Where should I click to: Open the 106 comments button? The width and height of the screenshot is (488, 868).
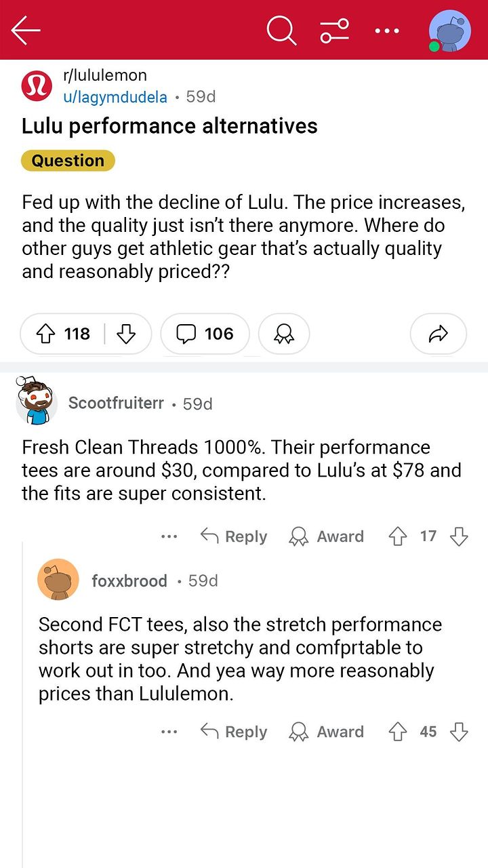[205, 334]
